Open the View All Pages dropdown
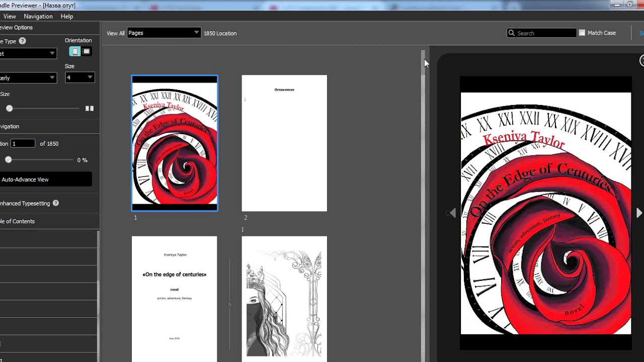This screenshot has width=644, height=362. [164, 33]
